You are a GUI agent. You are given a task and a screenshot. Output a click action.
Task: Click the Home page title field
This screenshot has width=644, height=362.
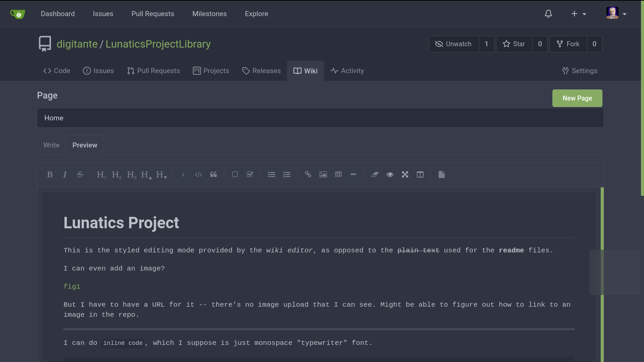tap(320, 118)
